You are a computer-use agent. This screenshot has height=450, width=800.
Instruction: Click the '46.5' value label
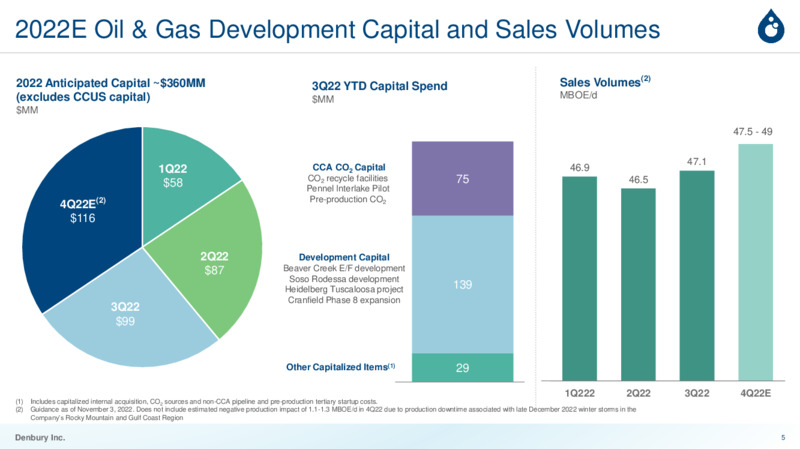pyautogui.click(x=638, y=180)
